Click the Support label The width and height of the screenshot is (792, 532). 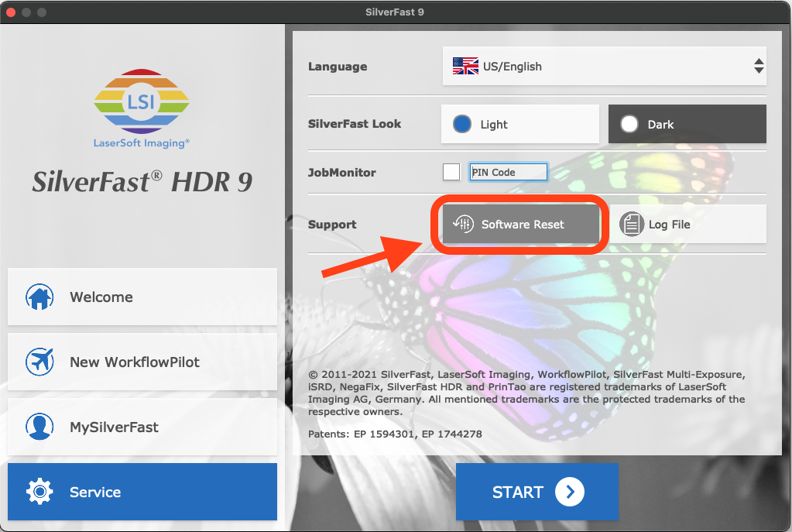pyautogui.click(x=332, y=225)
